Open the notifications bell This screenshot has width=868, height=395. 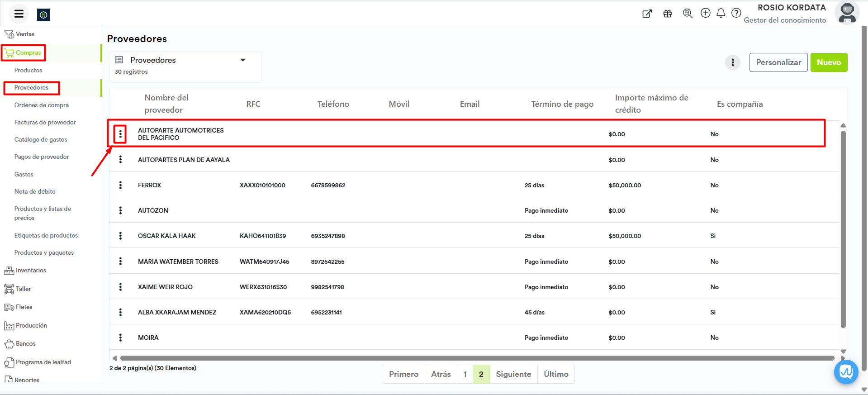(x=721, y=13)
